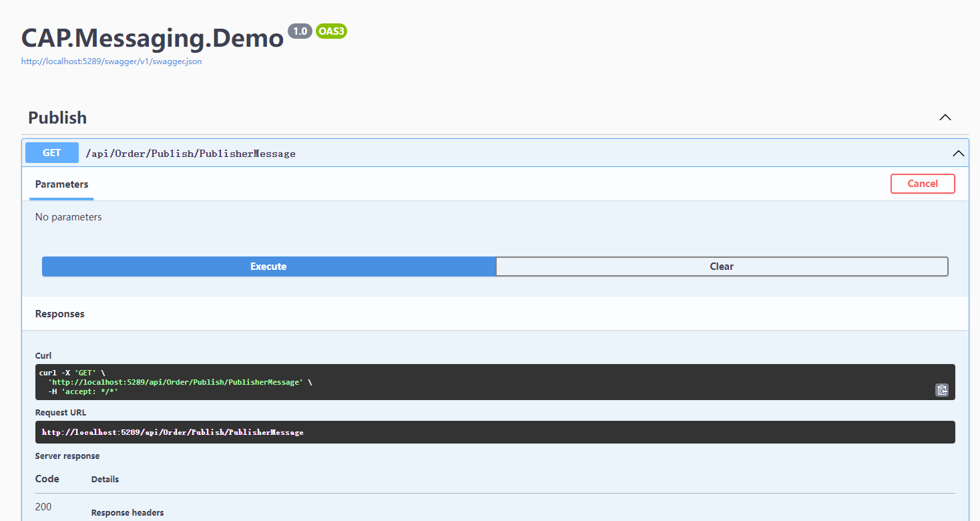
Task: Click the Execute button
Action: (x=268, y=267)
